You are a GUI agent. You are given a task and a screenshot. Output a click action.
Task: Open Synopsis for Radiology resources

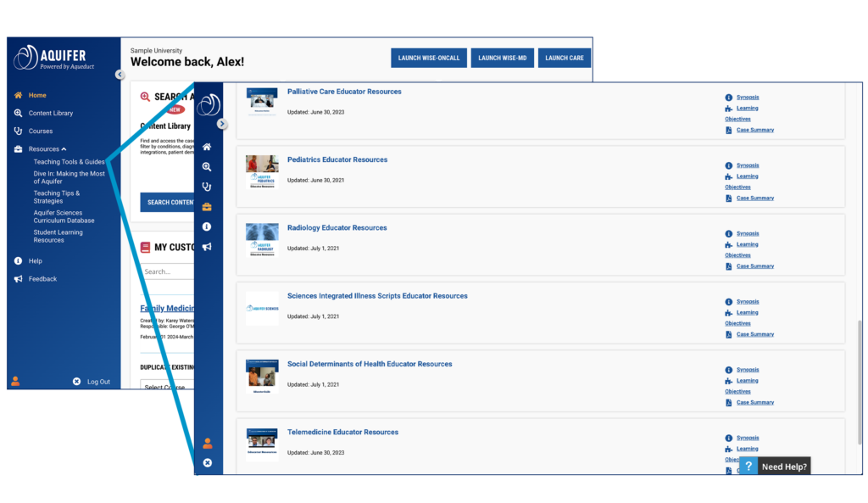(748, 234)
